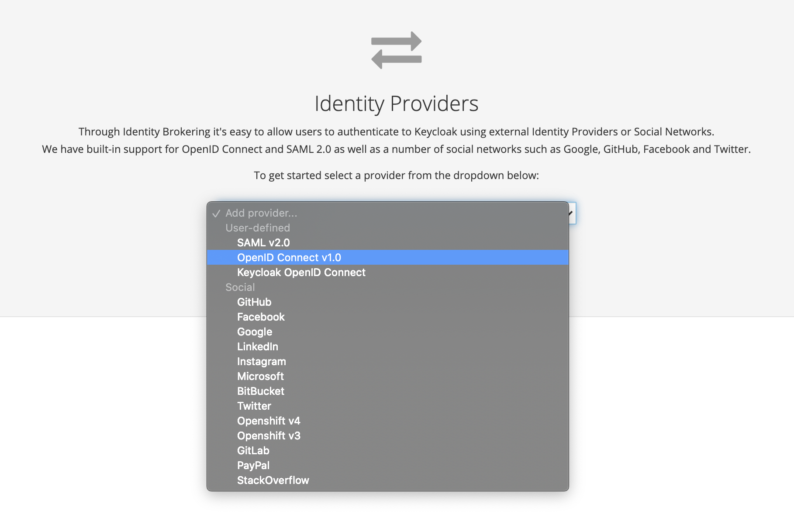Viewport: 794px width, 532px height.
Task: Select Microsoft identity provider
Action: 260,377
